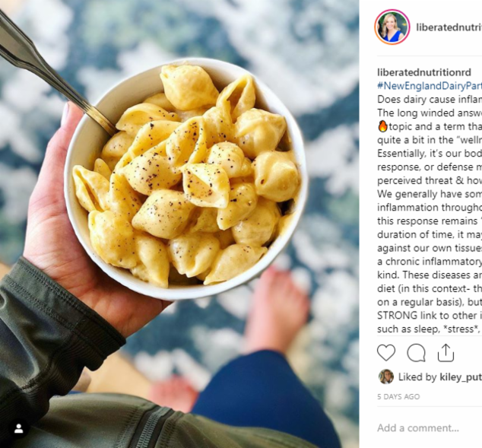Screen dimensions: 482x448
Task: Like the post with the heart icon
Action: (x=386, y=353)
